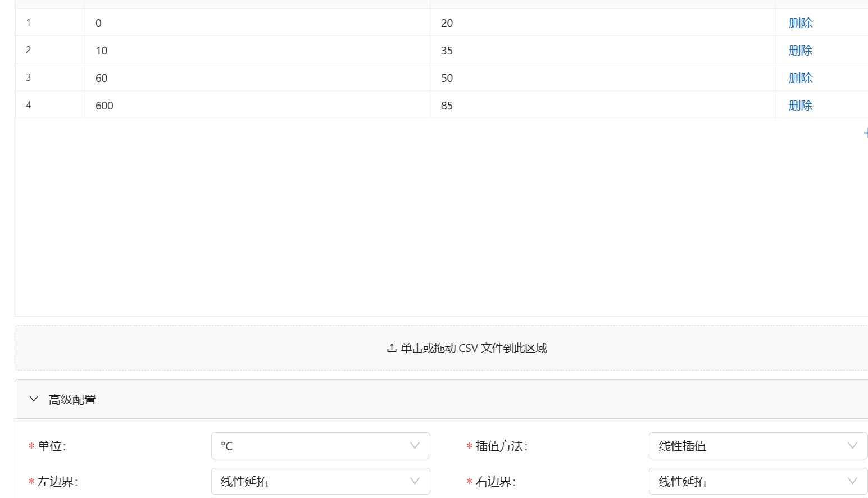Delete row 1 with value 20

(x=801, y=23)
